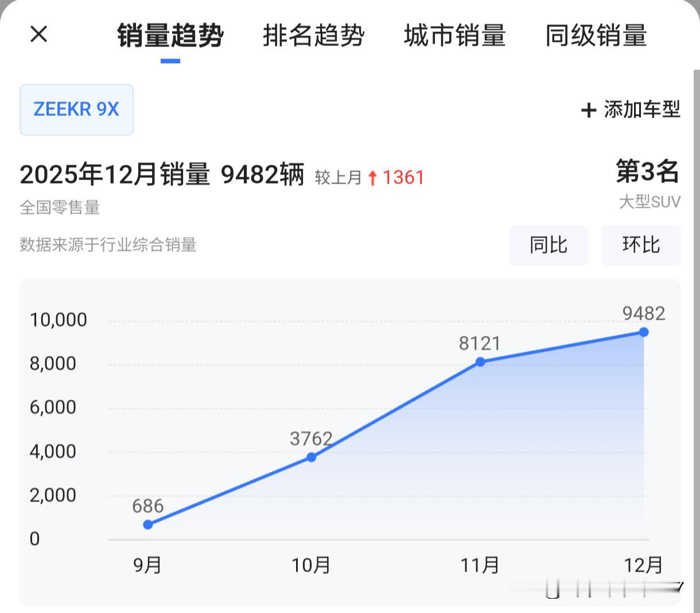Open the 城市销量 tab
This screenshot has height=613, width=700.
pyautogui.click(x=454, y=36)
